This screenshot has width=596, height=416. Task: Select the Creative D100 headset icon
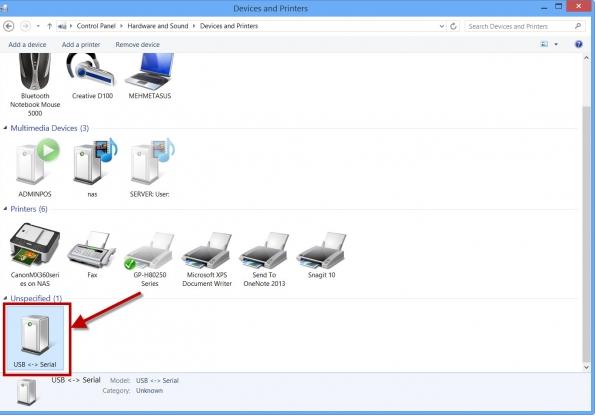(x=92, y=76)
